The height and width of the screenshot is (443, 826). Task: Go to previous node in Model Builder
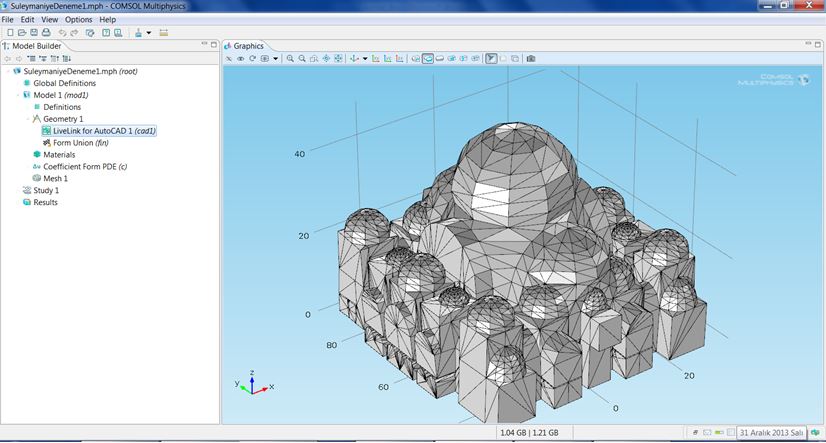pos(7,58)
